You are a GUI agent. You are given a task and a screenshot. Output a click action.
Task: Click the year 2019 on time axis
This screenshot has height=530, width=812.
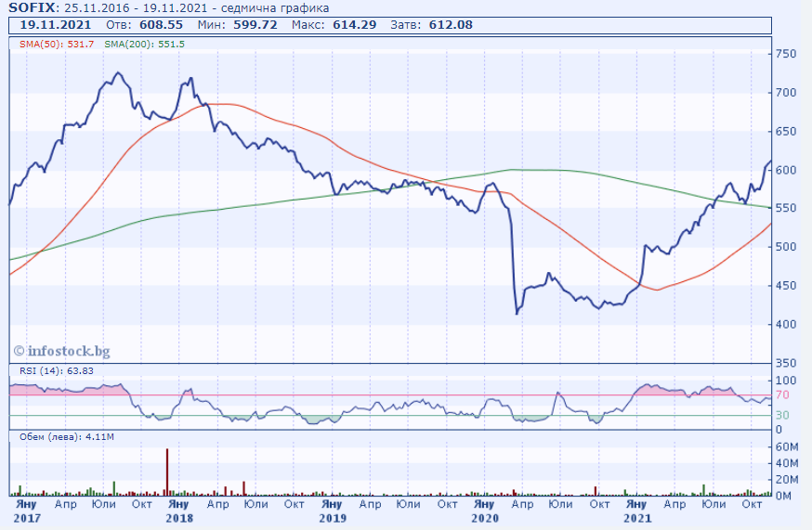pos(333,518)
